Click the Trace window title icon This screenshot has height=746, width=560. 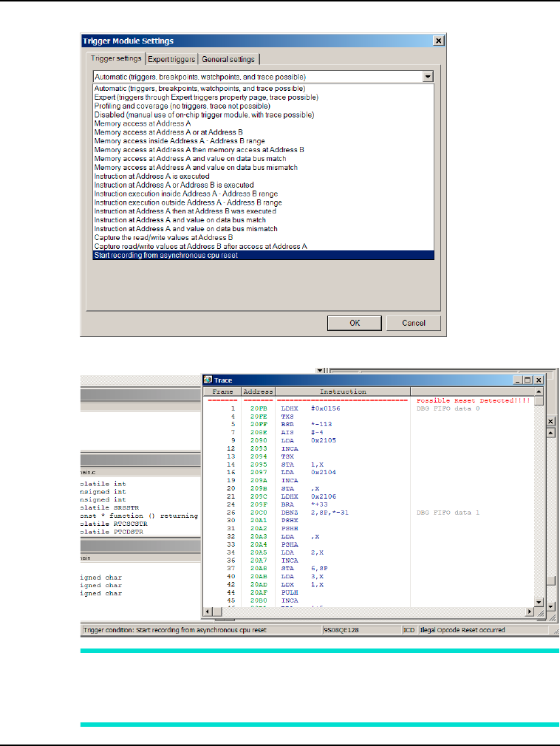[x=208, y=380]
